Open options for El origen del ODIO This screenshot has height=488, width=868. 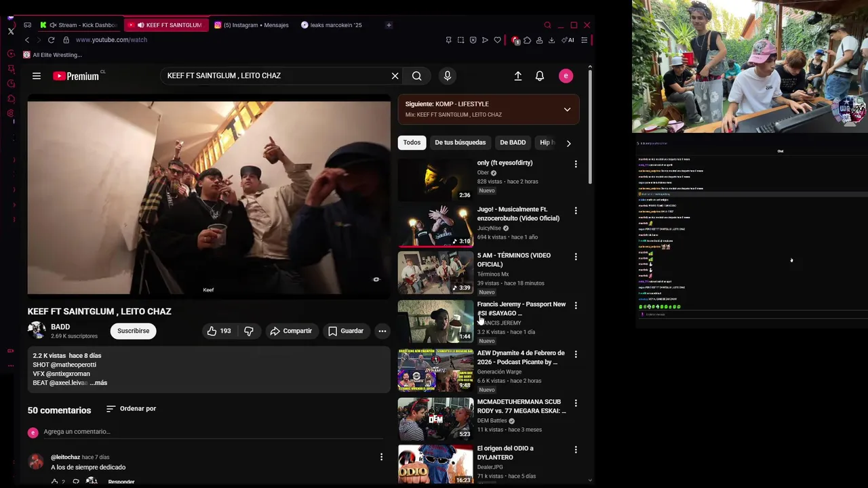pos(576,450)
